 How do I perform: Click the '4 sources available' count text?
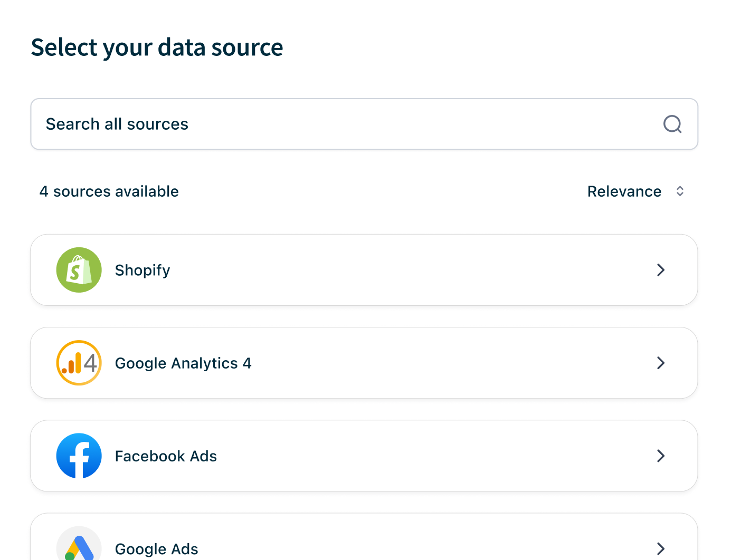point(109,191)
